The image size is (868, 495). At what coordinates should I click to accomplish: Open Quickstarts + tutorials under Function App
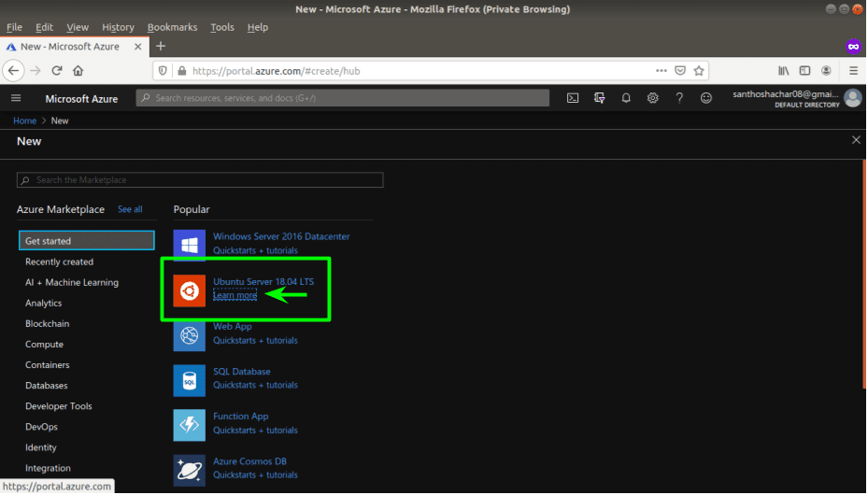255,431
